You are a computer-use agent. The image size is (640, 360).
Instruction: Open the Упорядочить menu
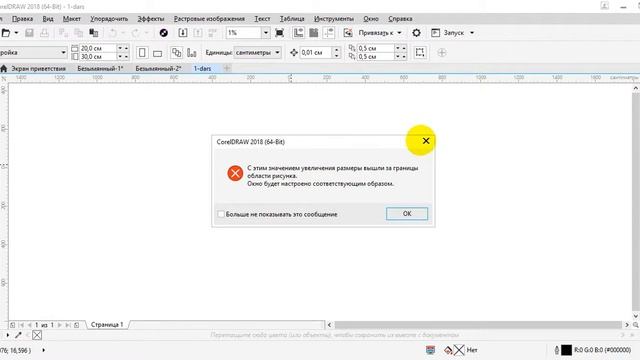coord(109,19)
